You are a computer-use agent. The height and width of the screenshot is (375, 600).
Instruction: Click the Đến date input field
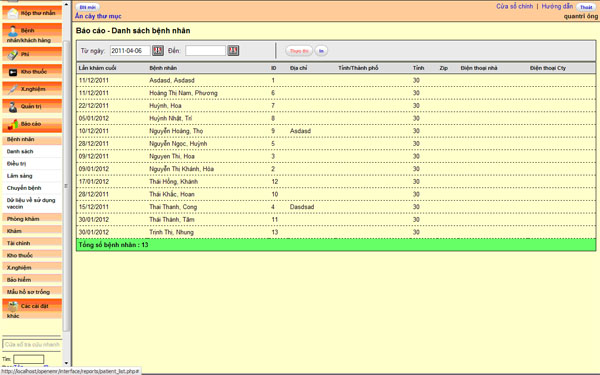click(x=205, y=51)
